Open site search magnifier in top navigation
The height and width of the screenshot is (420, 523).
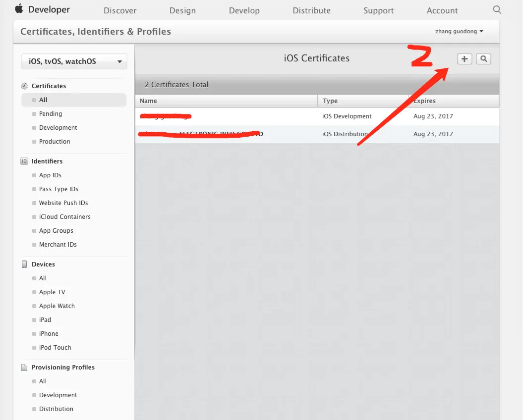497,9
